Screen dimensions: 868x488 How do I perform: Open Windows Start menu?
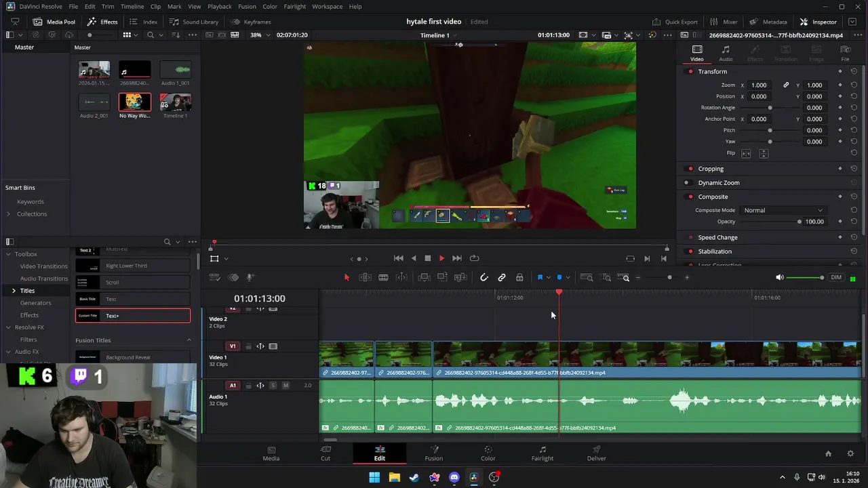click(374, 477)
